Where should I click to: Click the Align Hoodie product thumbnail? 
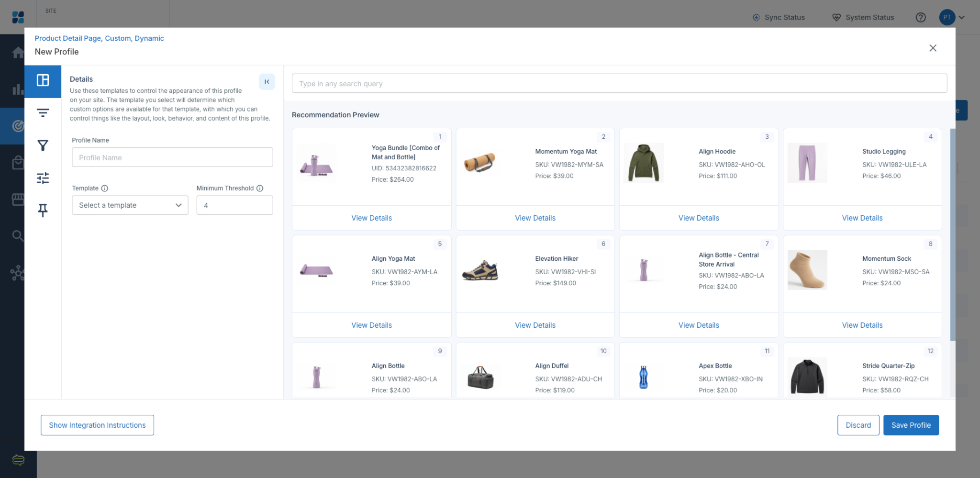pyautogui.click(x=644, y=163)
